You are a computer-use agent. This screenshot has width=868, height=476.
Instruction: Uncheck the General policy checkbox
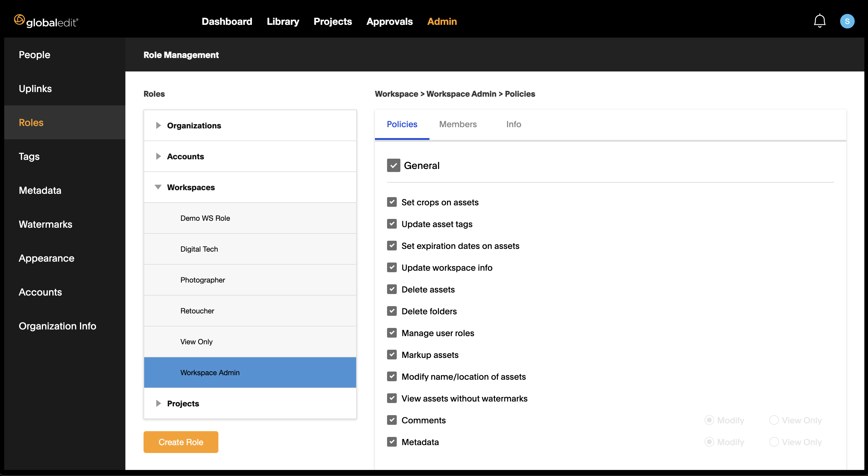click(393, 165)
